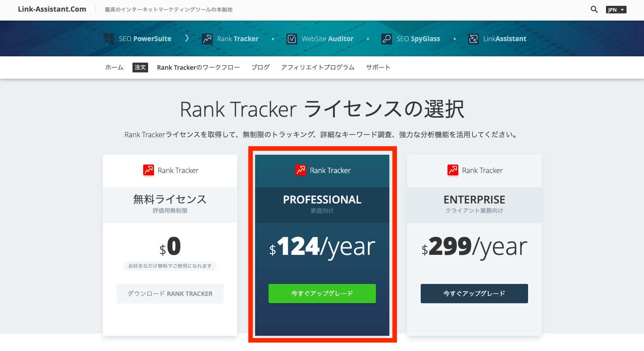Click the red Rank Tracker icon on Enterprise card
This screenshot has height=351, width=644.
tap(453, 170)
